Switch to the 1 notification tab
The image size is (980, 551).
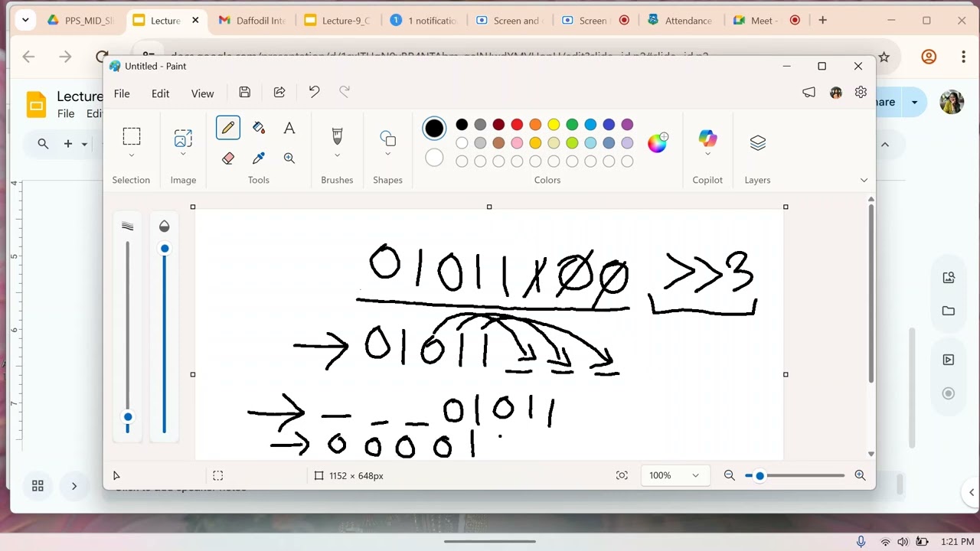(424, 21)
